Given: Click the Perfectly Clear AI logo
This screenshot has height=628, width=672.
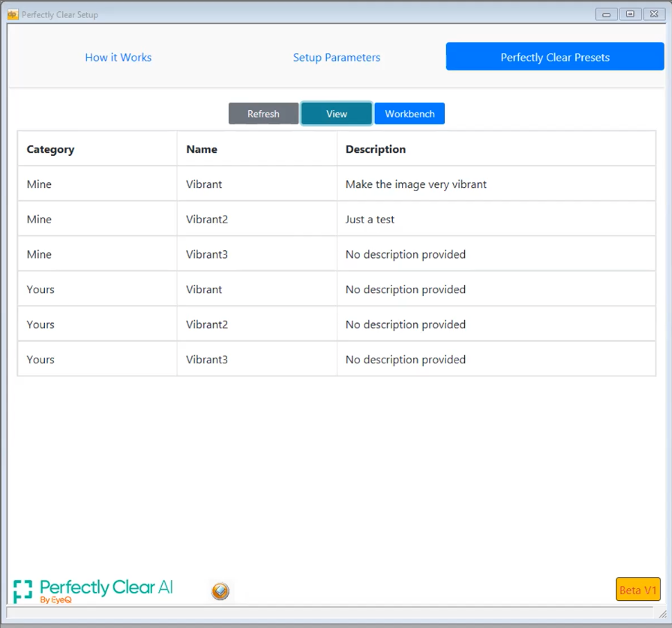Looking at the screenshot, I should tap(93, 591).
